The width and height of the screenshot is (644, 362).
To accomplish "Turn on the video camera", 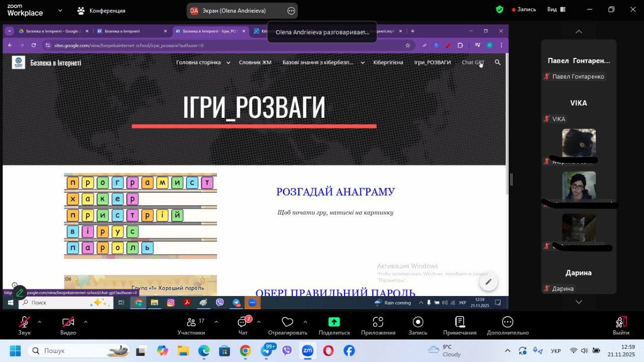I will pyautogui.click(x=68, y=322).
